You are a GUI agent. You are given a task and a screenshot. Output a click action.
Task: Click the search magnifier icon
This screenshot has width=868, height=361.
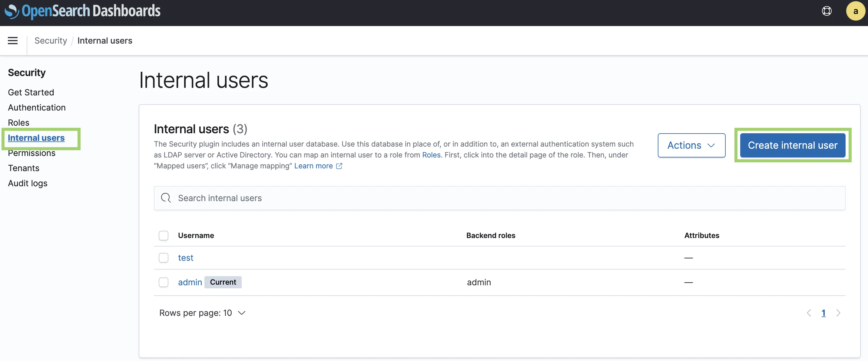(x=165, y=198)
